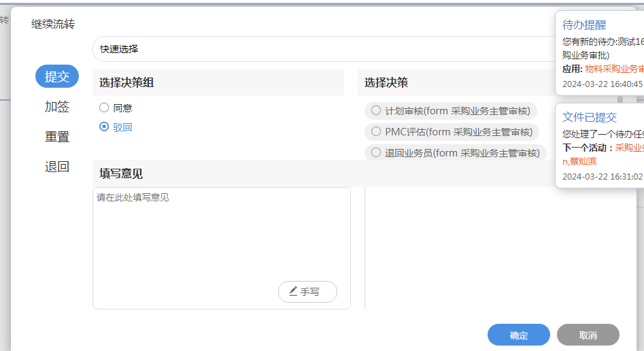Image resolution: width=644 pixels, height=351 pixels.
Task: Choose 退回业务员 decision radio button
Action: point(376,153)
